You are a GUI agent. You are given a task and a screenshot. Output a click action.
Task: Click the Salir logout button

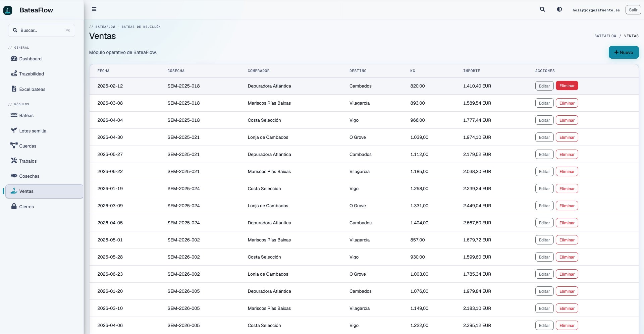[633, 10]
